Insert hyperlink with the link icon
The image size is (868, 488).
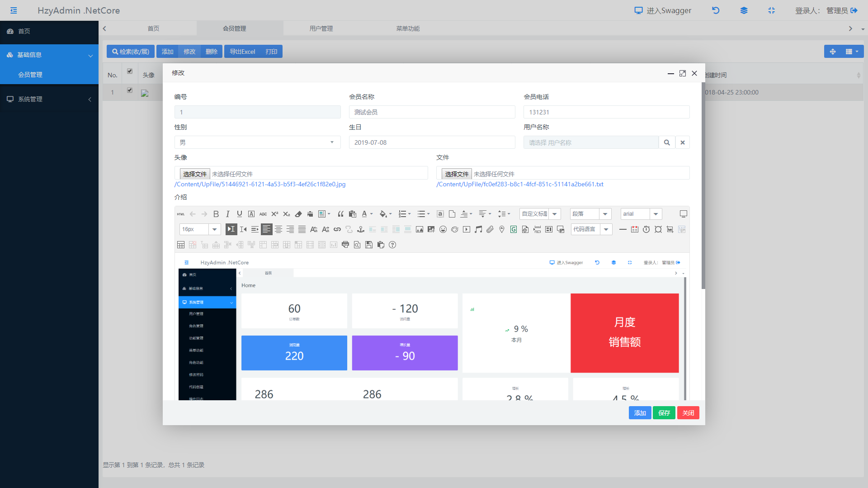(337, 229)
